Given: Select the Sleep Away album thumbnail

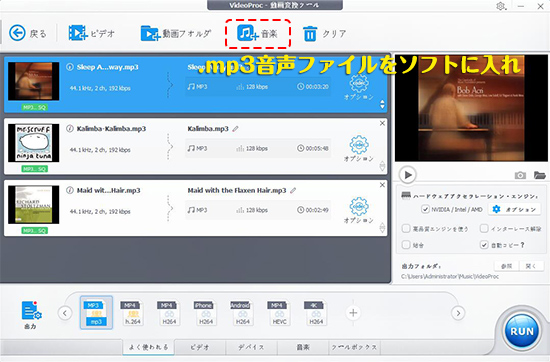Looking at the screenshot, I should click(x=34, y=81).
